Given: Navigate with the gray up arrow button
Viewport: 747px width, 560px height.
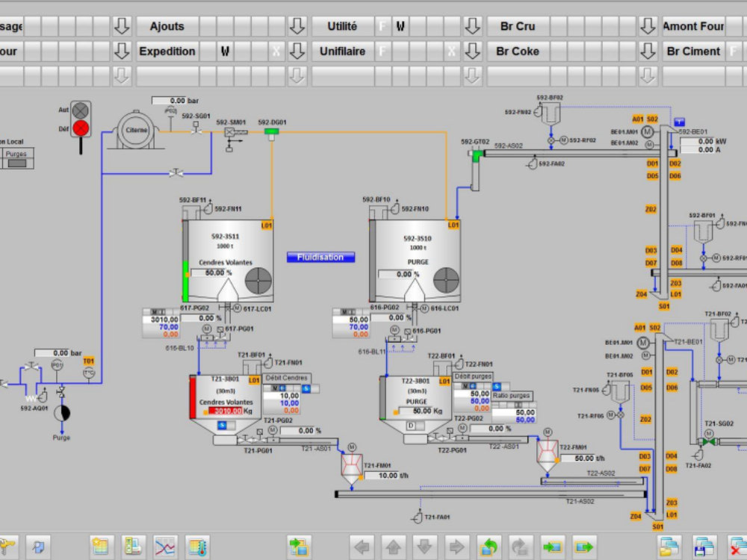Looking at the screenshot, I should [393, 547].
